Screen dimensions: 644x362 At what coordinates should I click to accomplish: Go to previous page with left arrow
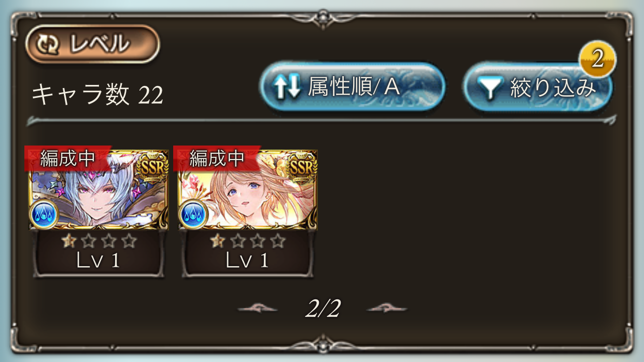[x=258, y=309]
